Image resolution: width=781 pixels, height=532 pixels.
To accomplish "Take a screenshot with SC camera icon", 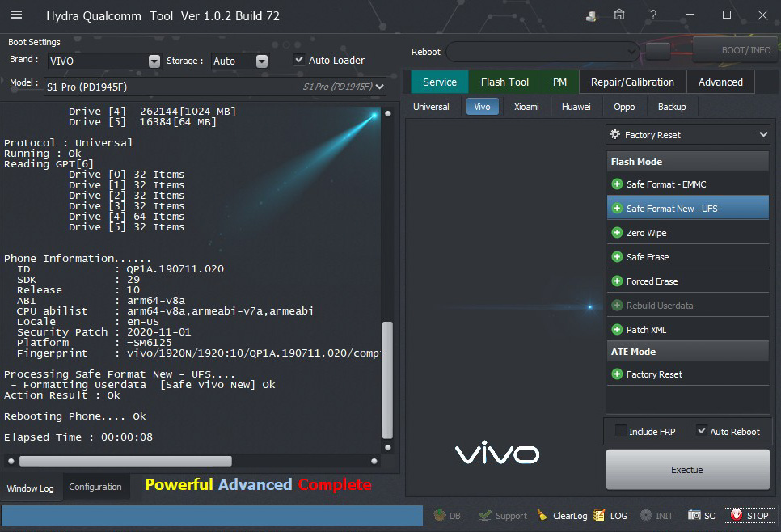I will point(694,515).
